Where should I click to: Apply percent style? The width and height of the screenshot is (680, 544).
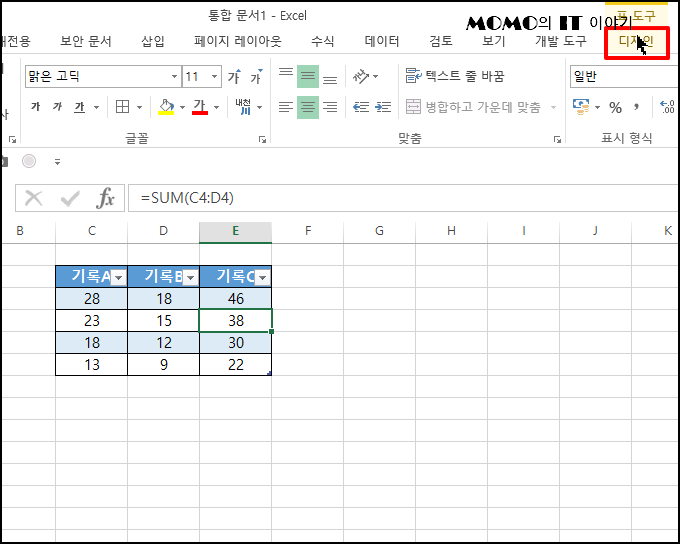pos(615,107)
